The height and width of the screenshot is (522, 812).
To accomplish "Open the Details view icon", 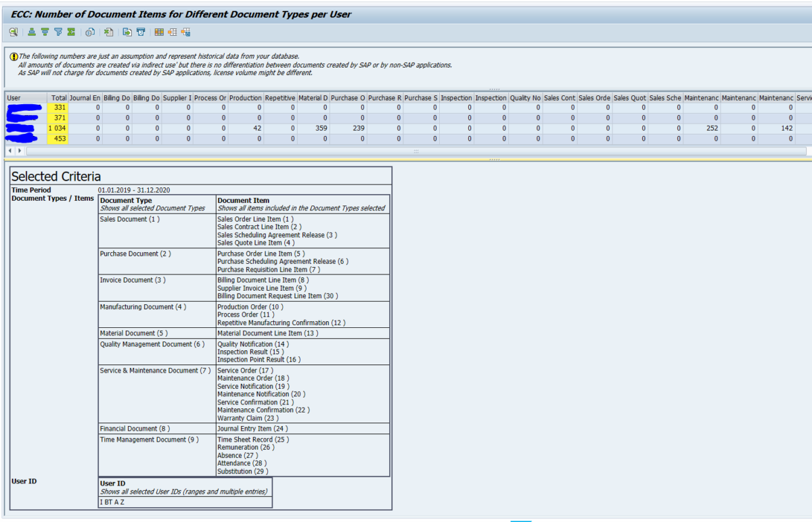I will pos(13,32).
